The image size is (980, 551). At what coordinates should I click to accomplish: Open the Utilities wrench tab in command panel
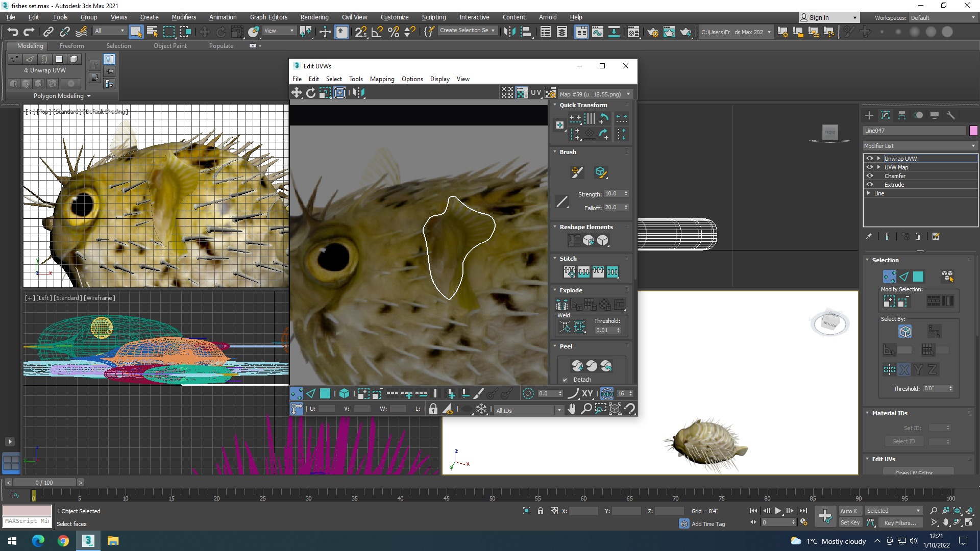coord(951,115)
